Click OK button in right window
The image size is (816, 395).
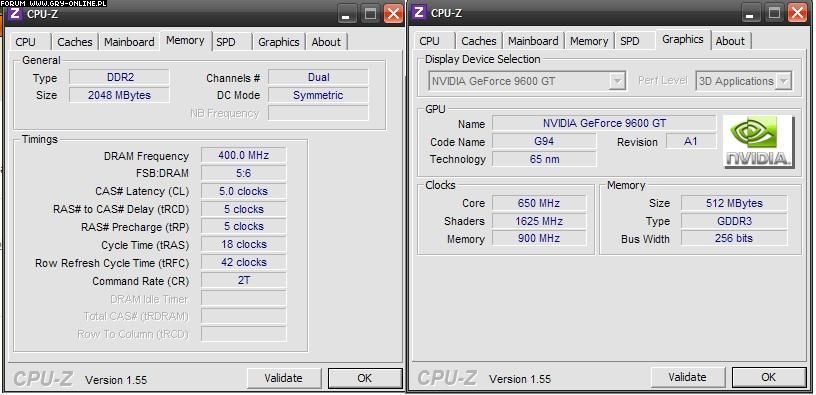click(769, 377)
